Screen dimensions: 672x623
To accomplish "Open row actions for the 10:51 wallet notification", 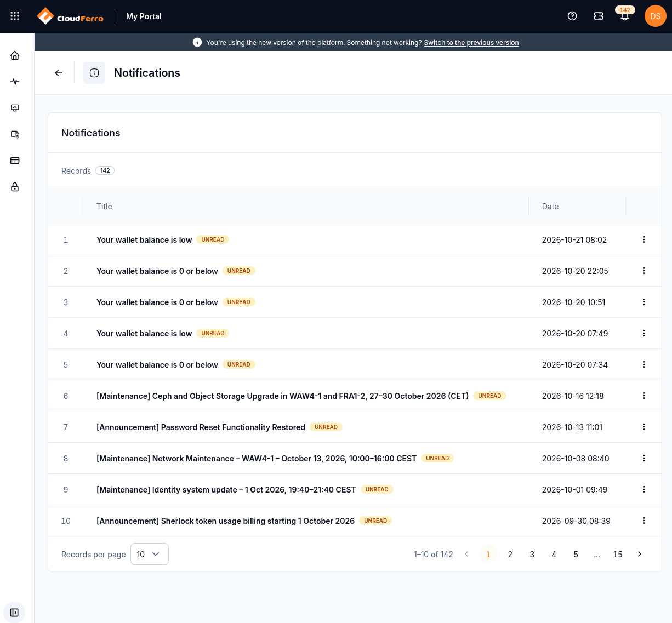I will coord(644,302).
